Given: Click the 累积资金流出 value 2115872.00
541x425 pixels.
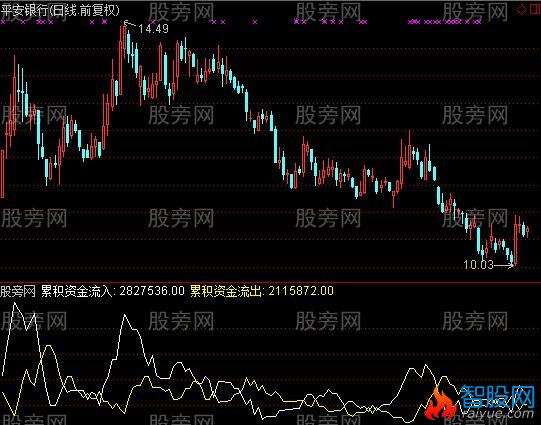Looking at the screenshot, I should (301, 291).
